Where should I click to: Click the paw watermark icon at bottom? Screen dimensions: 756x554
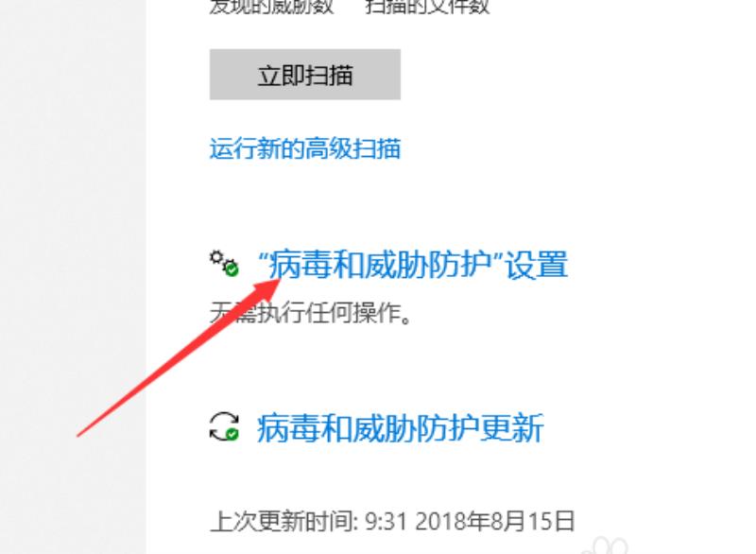coord(604,545)
